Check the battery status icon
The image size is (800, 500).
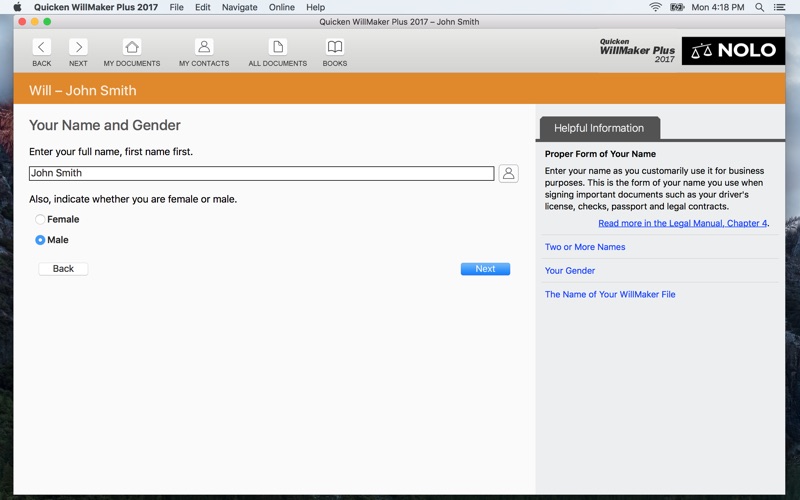pos(677,7)
